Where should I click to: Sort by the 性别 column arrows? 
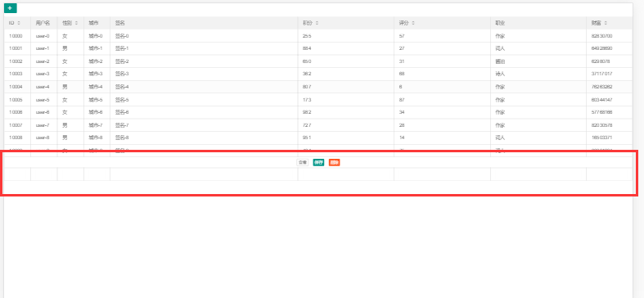click(x=76, y=23)
